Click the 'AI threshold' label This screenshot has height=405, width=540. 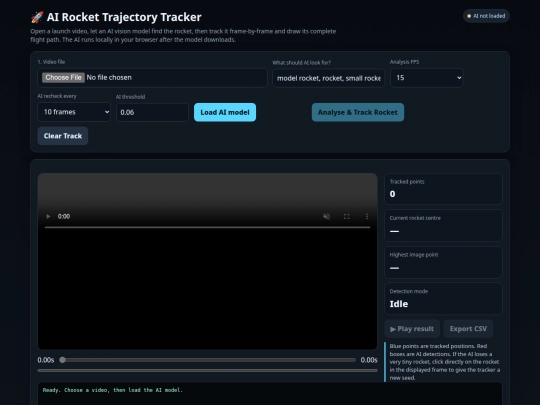(130, 97)
